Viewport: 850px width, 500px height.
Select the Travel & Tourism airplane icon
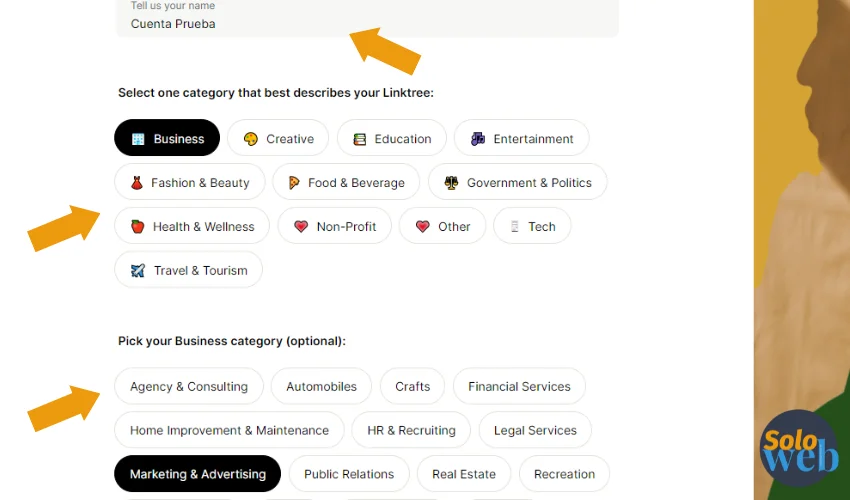[x=138, y=270]
